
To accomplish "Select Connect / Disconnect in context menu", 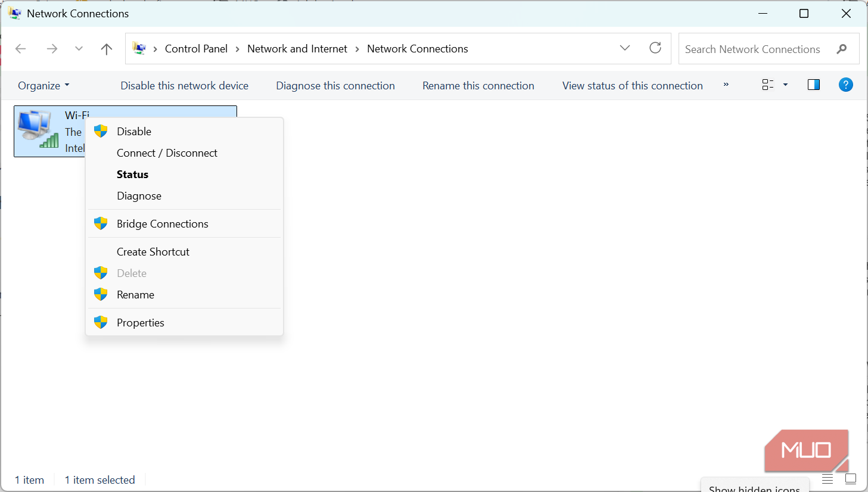I will tap(185, 152).
